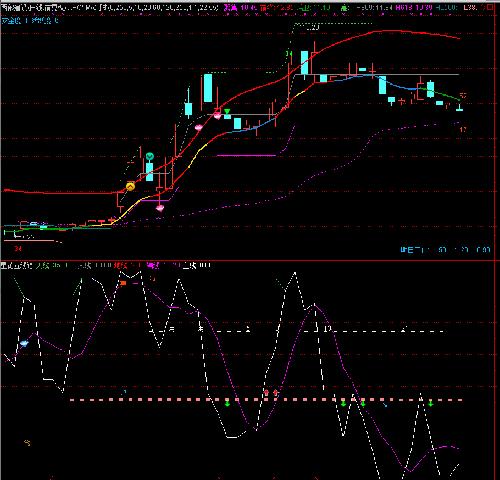The width and height of the screenshot is (500, 480).
Task: Select the green downward triangle sell marker
Action: (227, 111)
